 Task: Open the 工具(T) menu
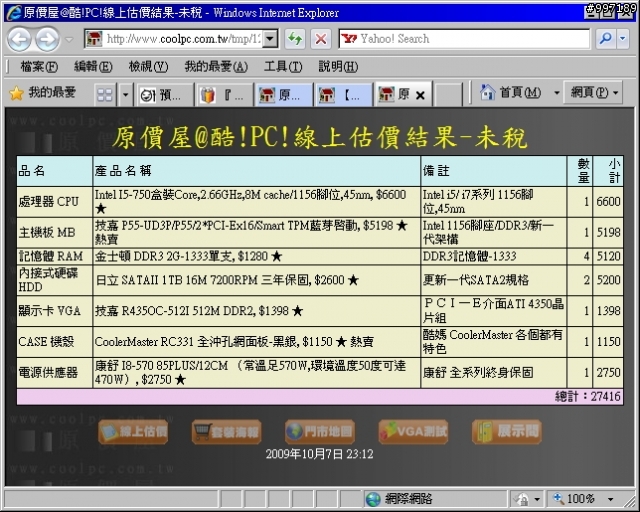click(x=283, y=66)
